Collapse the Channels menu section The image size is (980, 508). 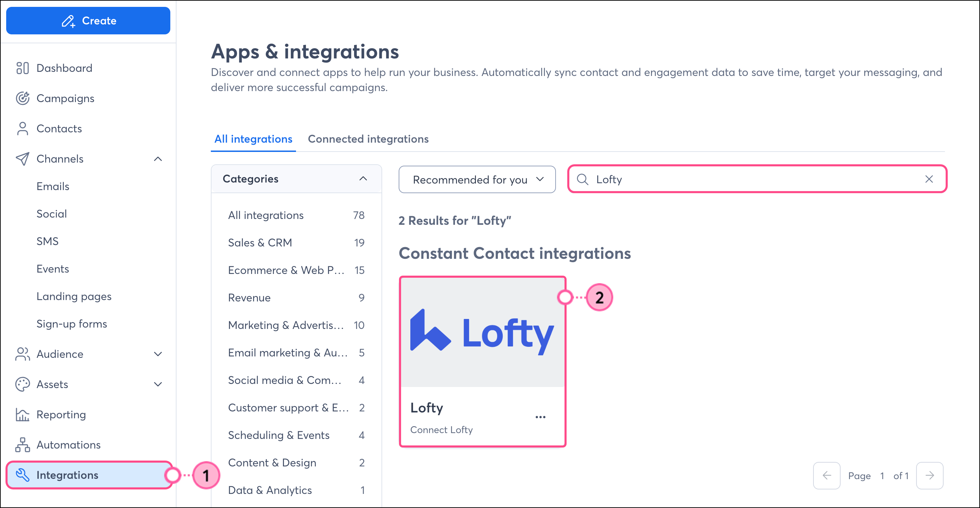click(158, 159)
